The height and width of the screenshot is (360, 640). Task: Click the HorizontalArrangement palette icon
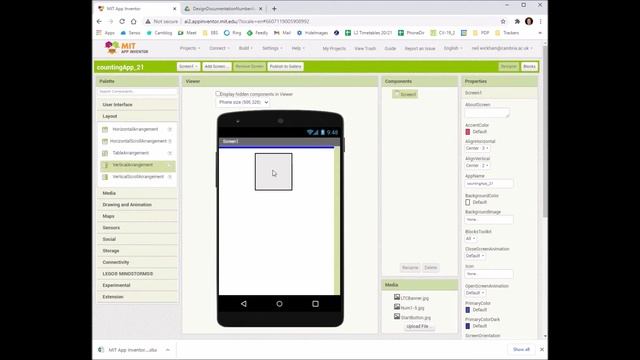[105, 129]
